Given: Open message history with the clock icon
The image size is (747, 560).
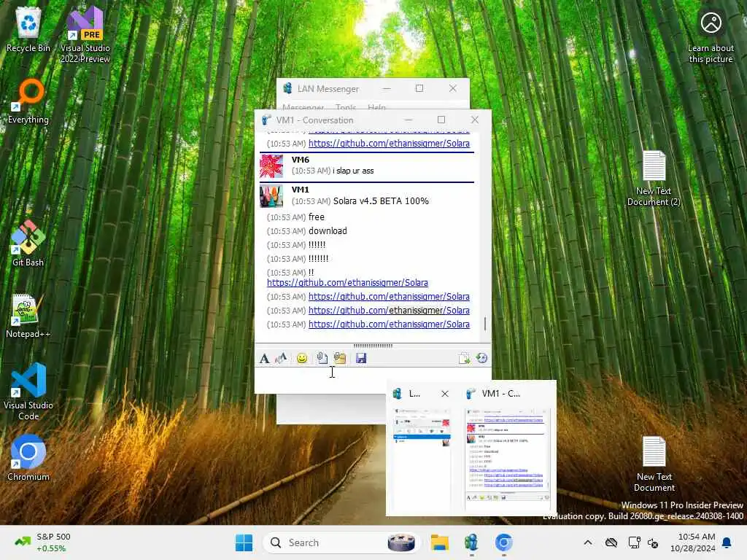Looking at the screenshot, I should pyautogui.click(x=481, y=358).
